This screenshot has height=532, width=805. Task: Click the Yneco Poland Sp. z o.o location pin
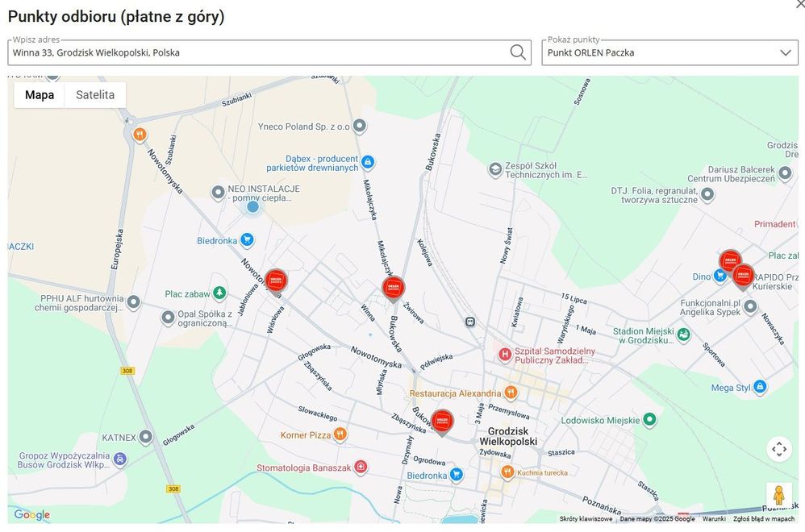(x=360, y=126)
